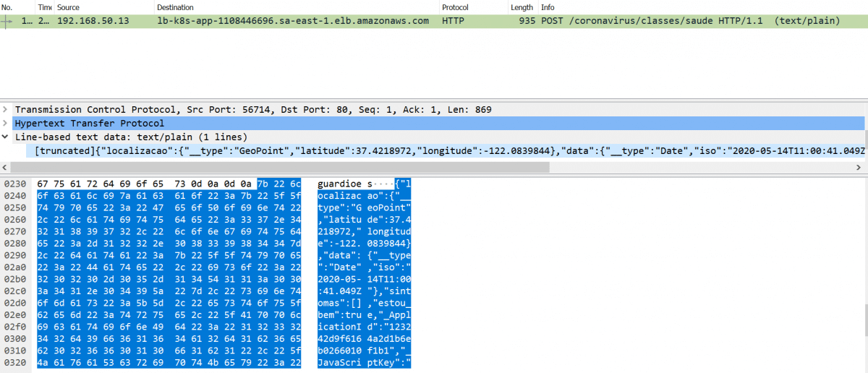Sort packets by the No. column header
This screenshot has height=373, width=868.
coord(9,7)
